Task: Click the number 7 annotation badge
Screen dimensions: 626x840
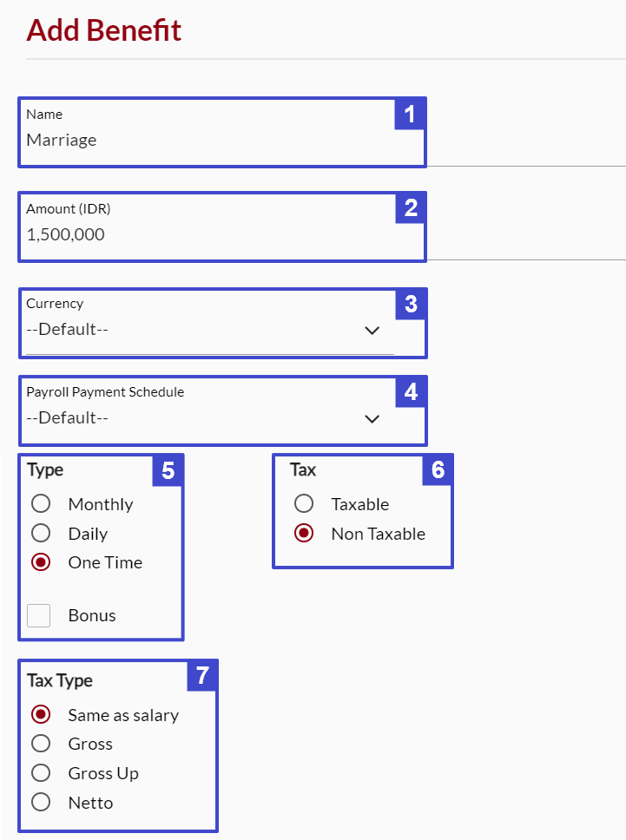Action: coord(202,675)
